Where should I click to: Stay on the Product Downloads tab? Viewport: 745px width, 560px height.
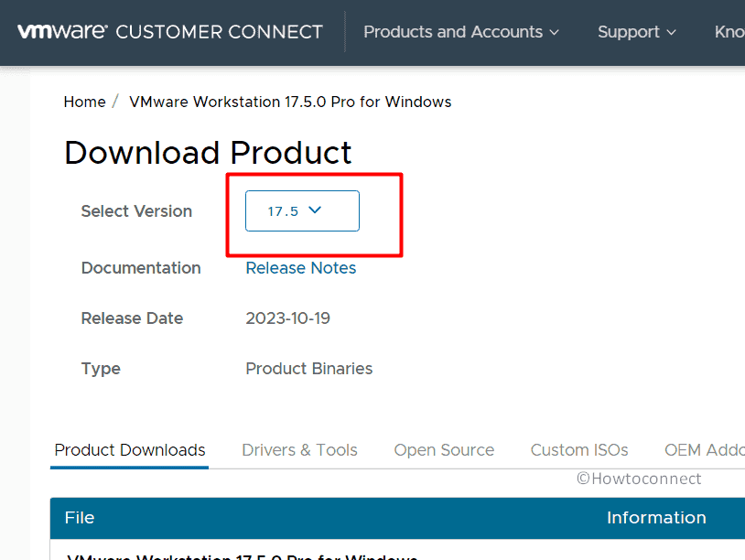coord(129,449)
